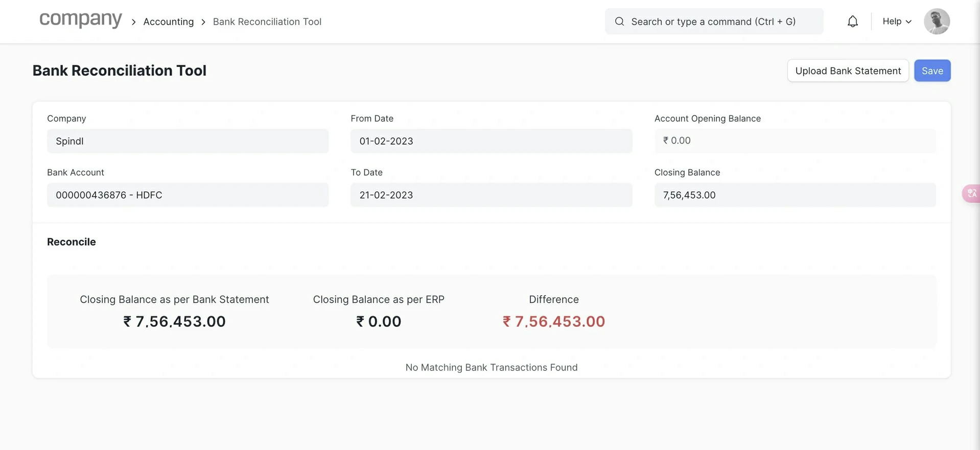Open the user profile avatar menu
The width and height of the screenshot is (980, 450).
(936, 21)
